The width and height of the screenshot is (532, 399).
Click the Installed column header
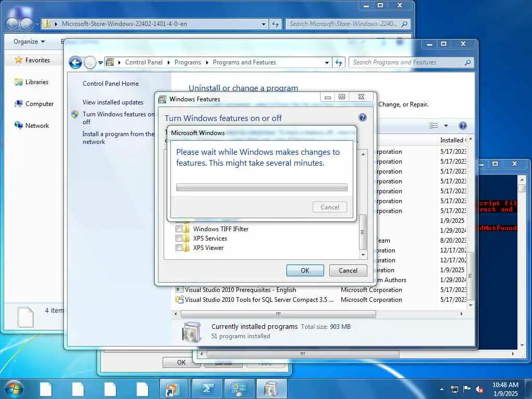[x=453, y=140]
